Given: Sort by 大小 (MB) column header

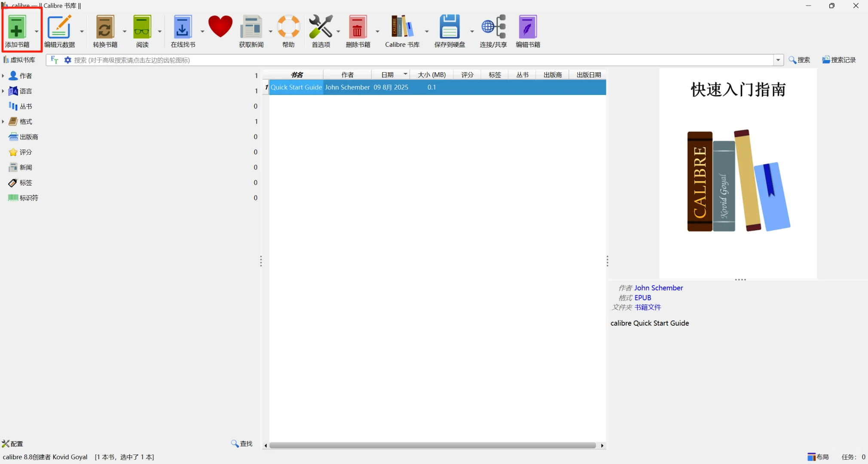Looking at the screenshot, I should click(432, 75).
